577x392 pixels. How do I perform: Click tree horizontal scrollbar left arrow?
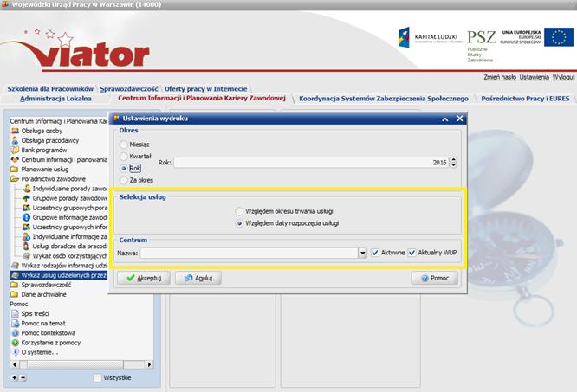pos(15,364)
